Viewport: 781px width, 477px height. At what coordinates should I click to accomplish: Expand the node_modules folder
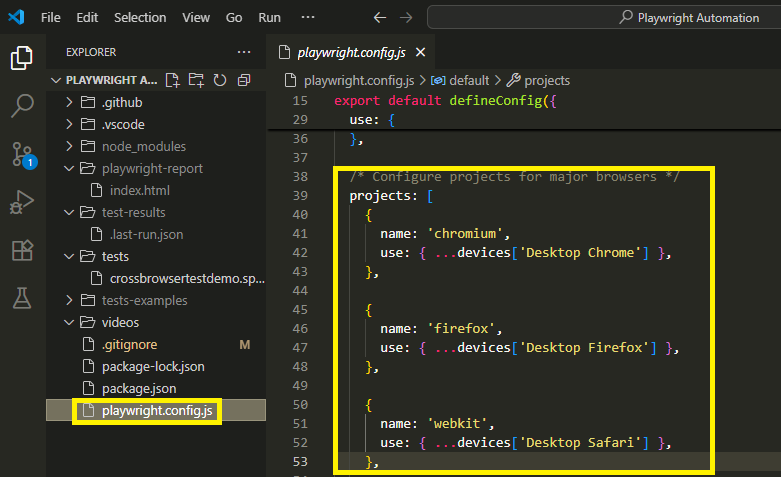tap(69, 146)
